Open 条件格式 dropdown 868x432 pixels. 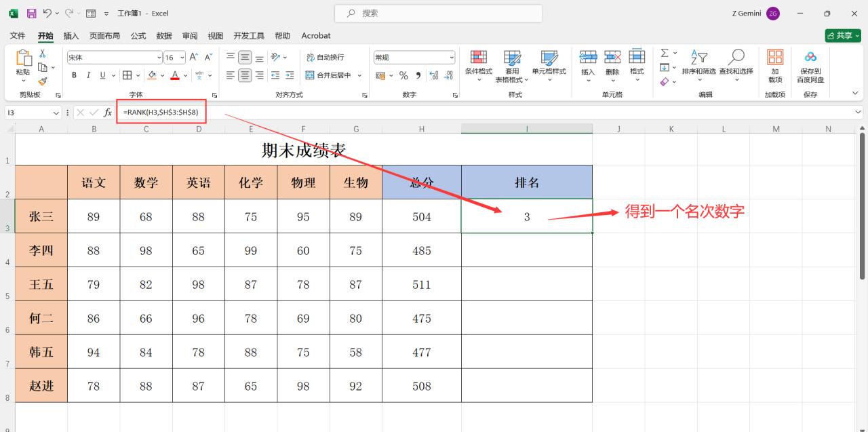(x=479, y=66)
